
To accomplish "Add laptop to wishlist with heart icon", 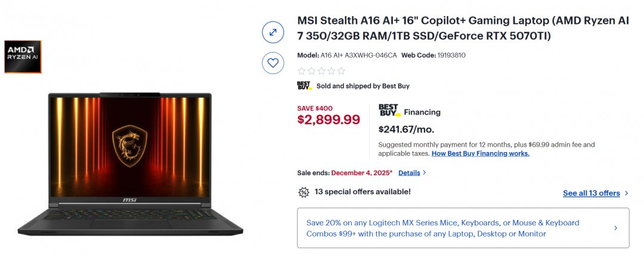I will pyautogui.click(x=273, y=62).
